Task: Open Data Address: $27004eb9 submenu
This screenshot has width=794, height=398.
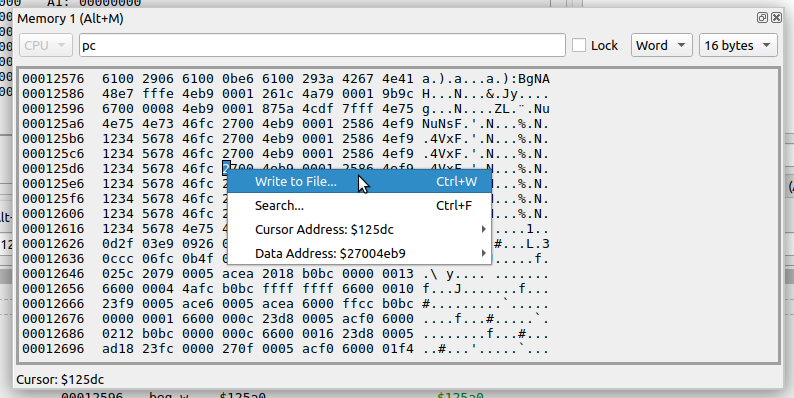Action: click(x=359, y=253)
